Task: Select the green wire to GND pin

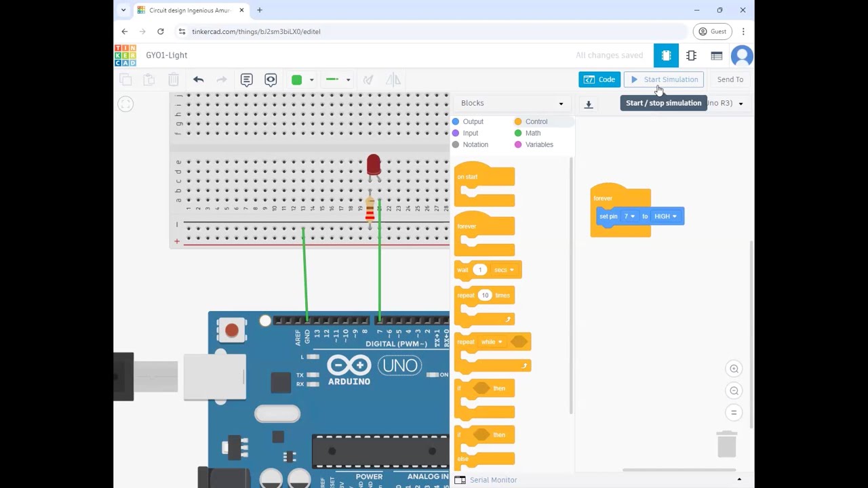Action: pos(304,274)
